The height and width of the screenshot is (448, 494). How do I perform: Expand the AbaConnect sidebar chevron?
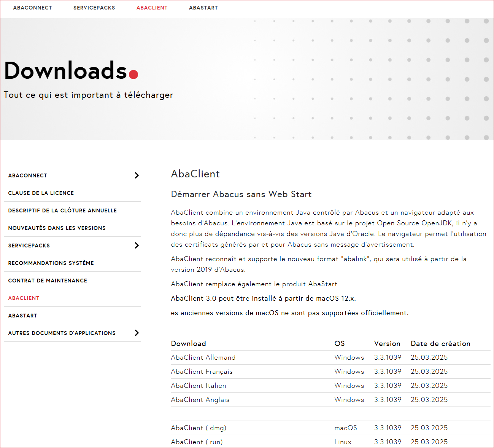pos(137,175)
